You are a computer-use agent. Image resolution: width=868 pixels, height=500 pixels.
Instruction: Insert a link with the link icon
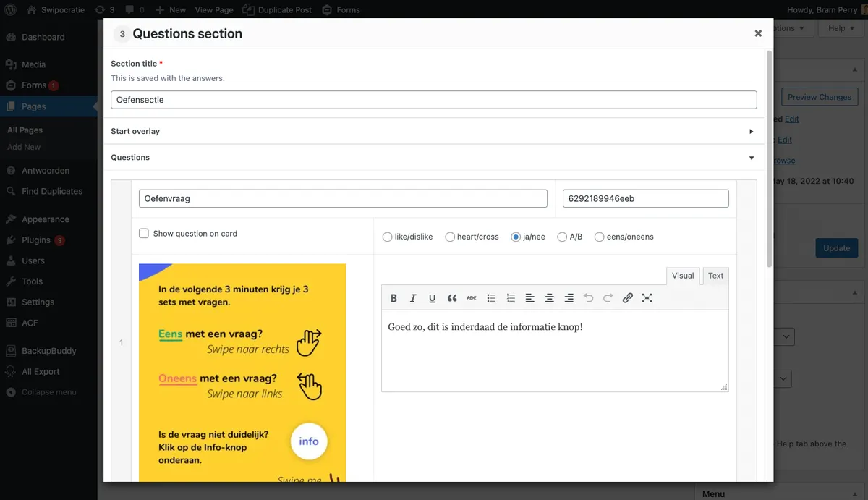[x=628, y=298]
